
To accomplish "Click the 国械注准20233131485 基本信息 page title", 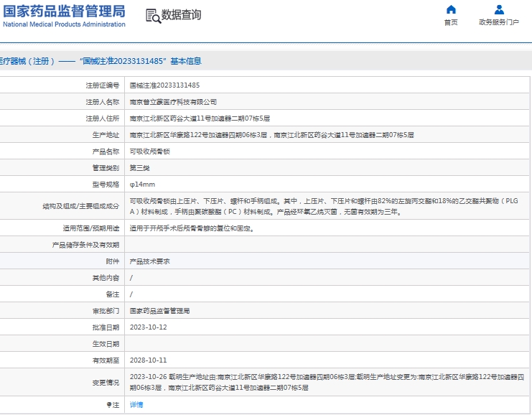I will click(x=141, y=61).
